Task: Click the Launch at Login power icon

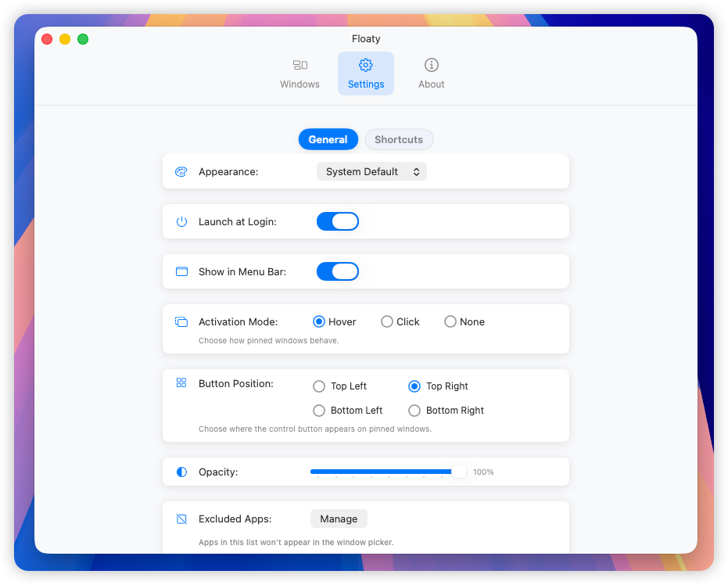Action: coord(181,221)
